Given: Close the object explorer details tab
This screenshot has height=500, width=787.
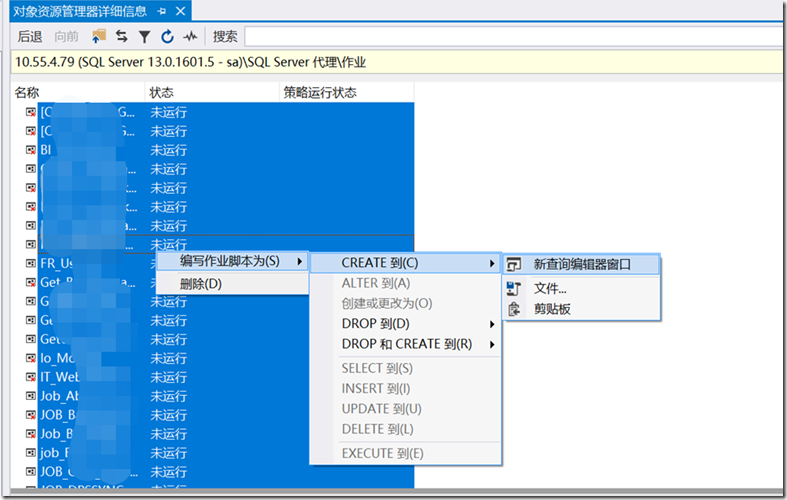Looking at the screenshot, I should coord(181,11).
